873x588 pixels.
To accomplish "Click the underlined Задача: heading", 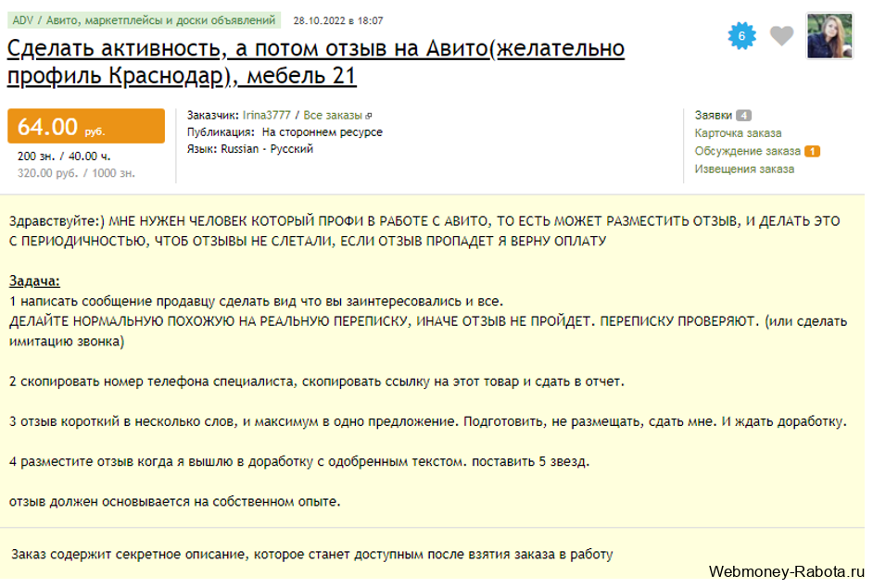I will click(34, 283).
